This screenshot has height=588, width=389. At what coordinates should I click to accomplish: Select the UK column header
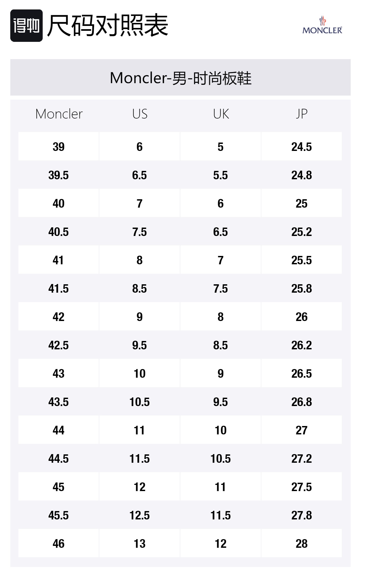click(221, 114)
